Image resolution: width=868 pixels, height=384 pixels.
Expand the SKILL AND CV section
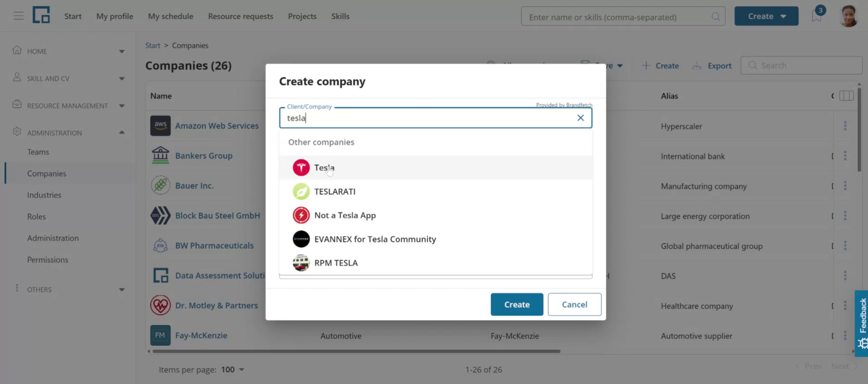[x=122, y=79]
